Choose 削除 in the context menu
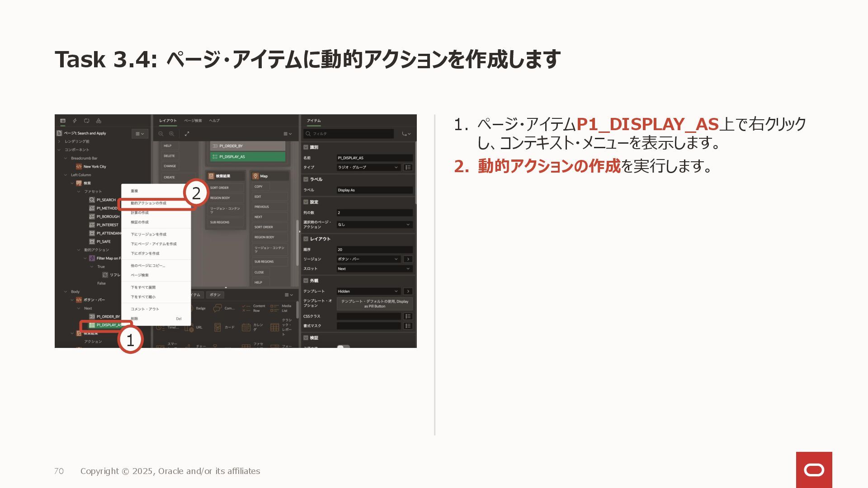 pyautogui.click(x=156, y=319)
